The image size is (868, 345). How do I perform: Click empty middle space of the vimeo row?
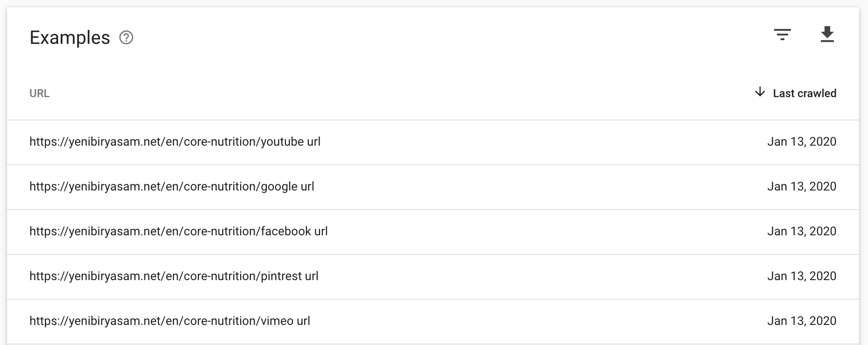pos(537,322)
